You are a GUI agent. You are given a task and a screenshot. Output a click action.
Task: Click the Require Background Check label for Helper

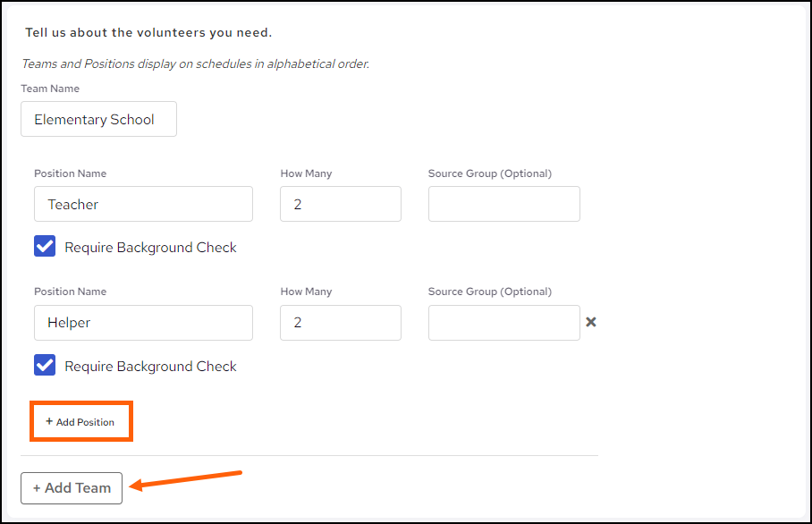pos(150,367)
